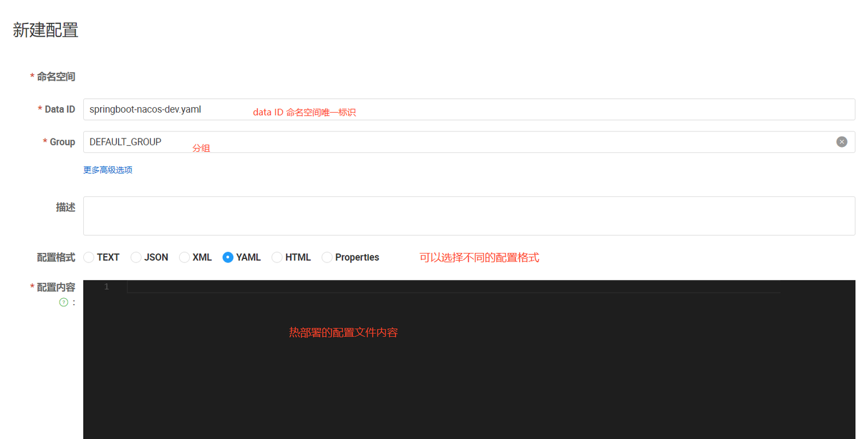Click the 新建配置 page heading
The height and width of the screenshot is (439, 868).
coord(44,30)
